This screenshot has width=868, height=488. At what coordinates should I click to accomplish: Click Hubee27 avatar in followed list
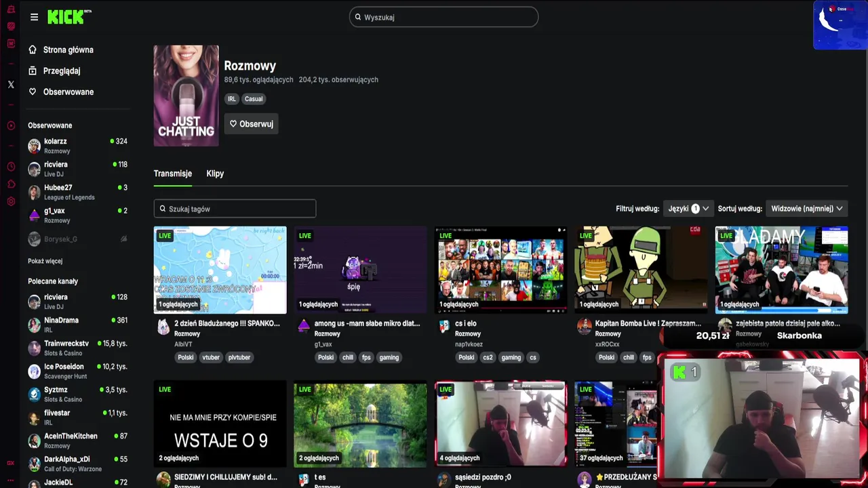[x=34, y=192]
